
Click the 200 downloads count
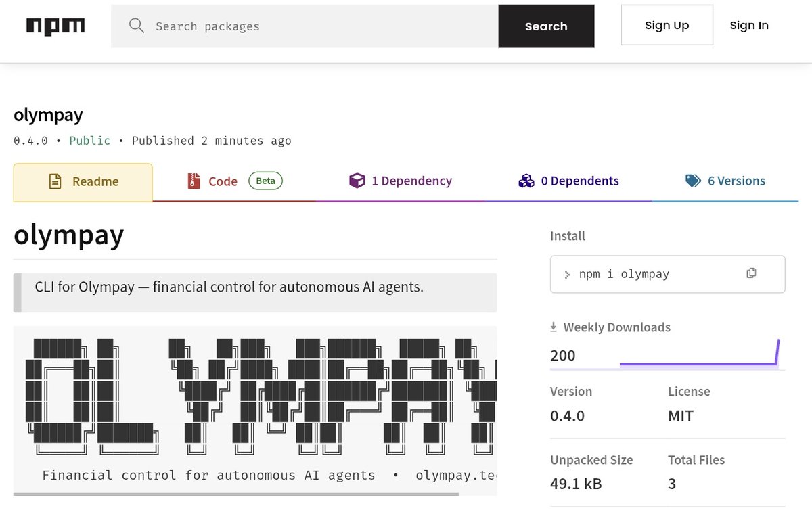[563, 356]
